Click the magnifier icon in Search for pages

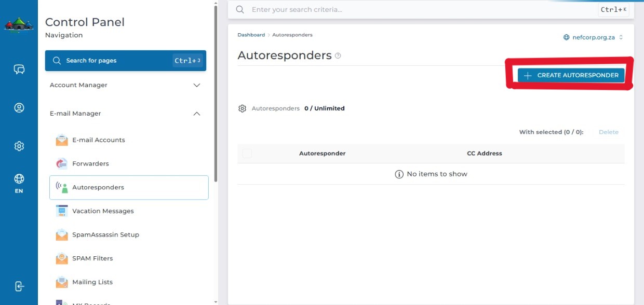[x=57, y=61]
